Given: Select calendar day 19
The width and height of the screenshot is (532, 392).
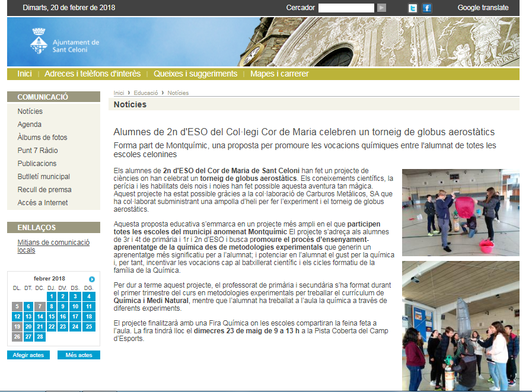Looking at the screenshot, I should click(17, 327).
